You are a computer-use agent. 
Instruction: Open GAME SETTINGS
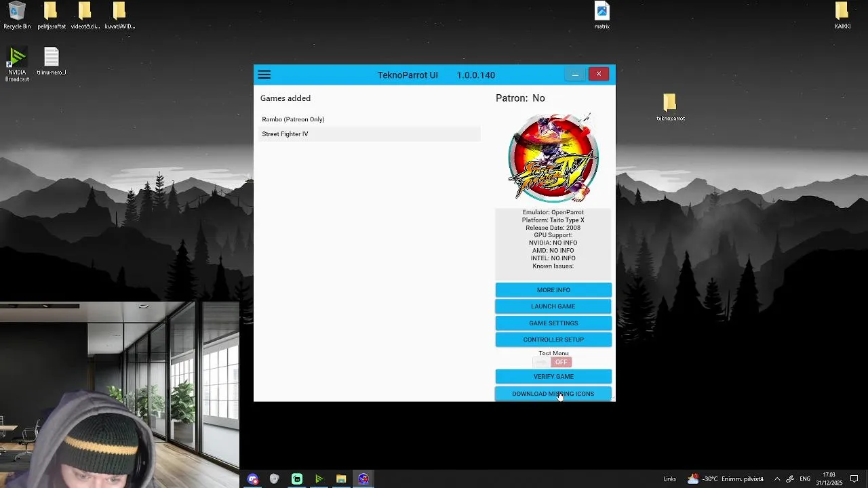tap(553, 323)
